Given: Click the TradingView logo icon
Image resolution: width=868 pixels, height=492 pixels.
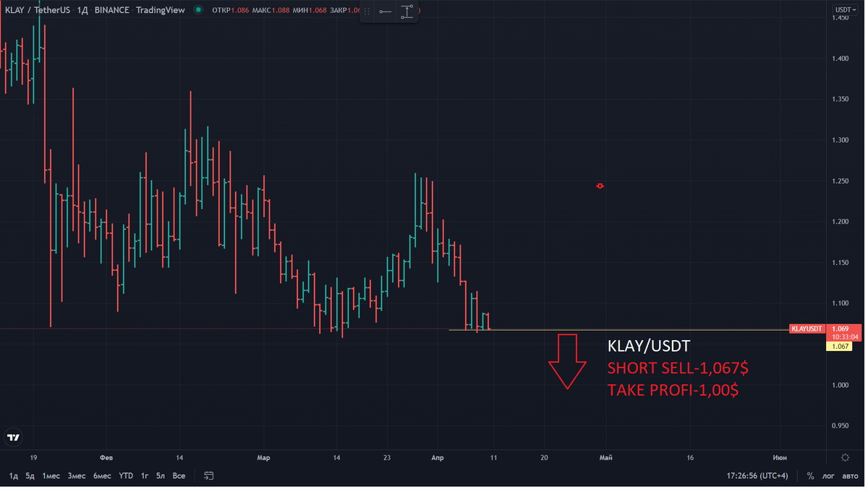Looking at the screenshot, I should pyautogui.click(x=13, y=437).
